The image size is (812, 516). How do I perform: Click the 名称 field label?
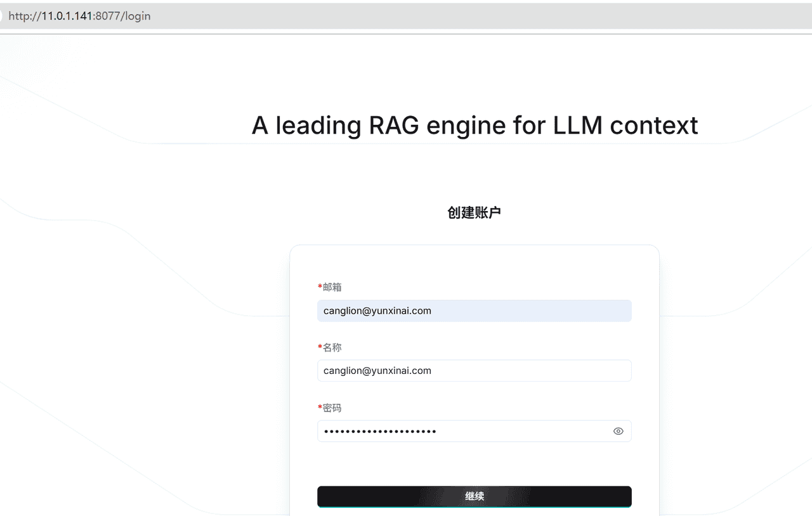coord(332,347)
